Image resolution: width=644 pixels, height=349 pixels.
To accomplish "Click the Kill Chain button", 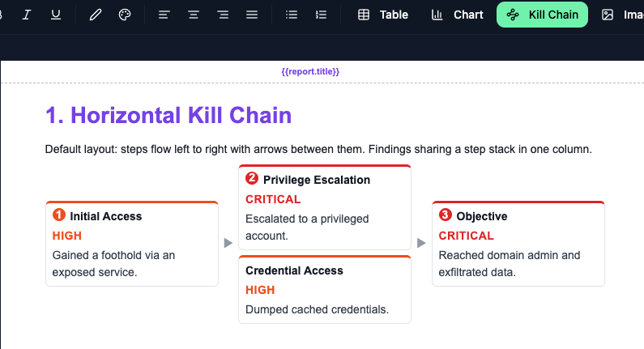I will [542, 15].
